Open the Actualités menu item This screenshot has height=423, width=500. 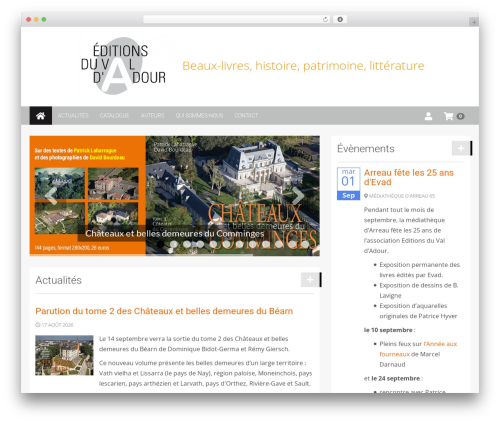click(73, 116)
